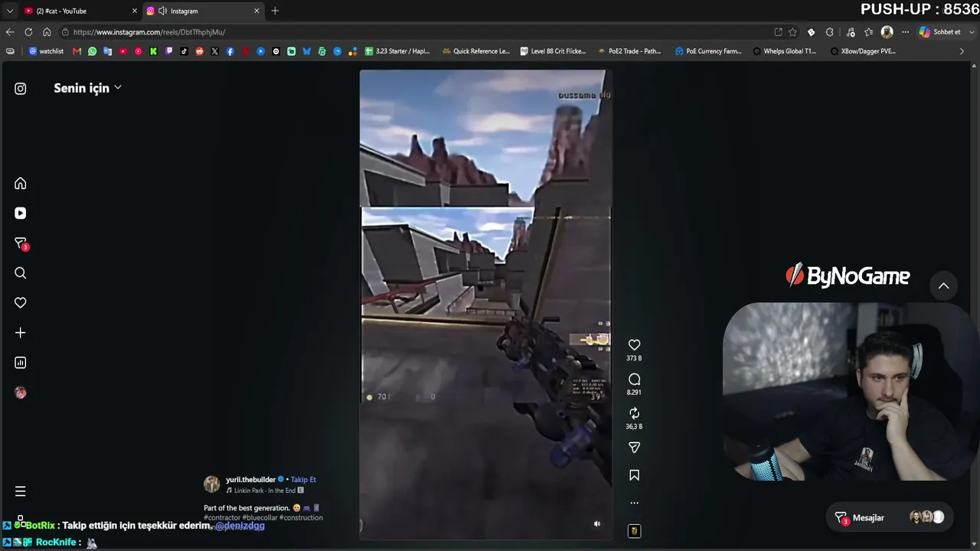Expand the tab search dropdown
This screenshot has width=980, height=551.
10,11
